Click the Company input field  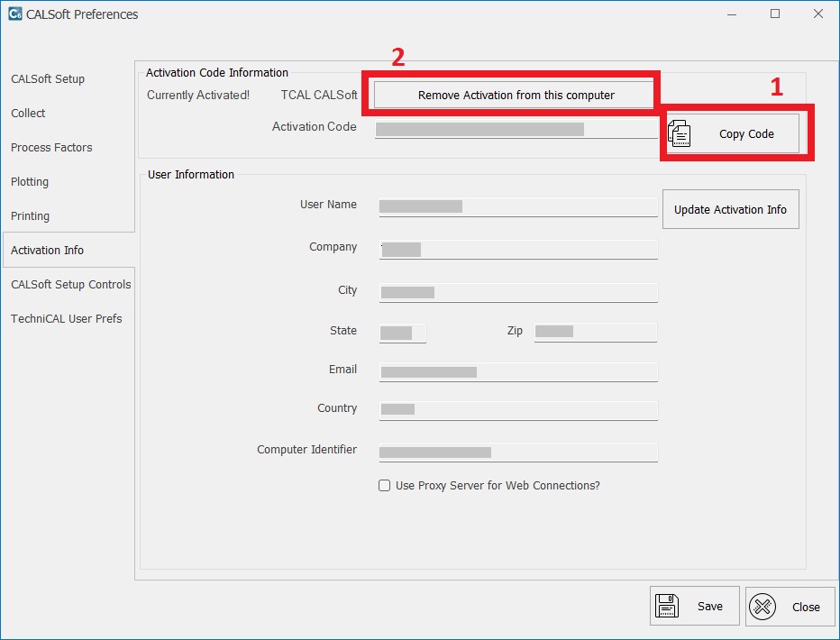tap(518, 250)
